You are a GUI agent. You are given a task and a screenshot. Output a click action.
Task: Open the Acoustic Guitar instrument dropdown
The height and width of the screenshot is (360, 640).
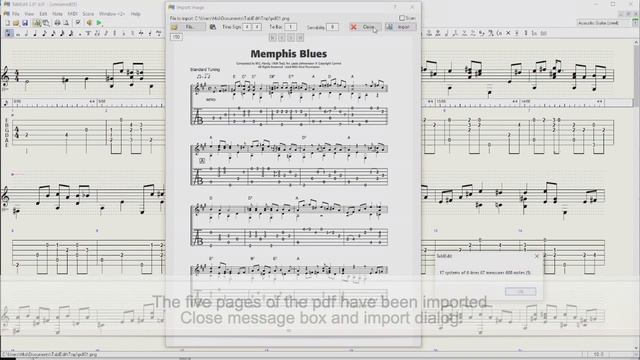tap(635, 23)
